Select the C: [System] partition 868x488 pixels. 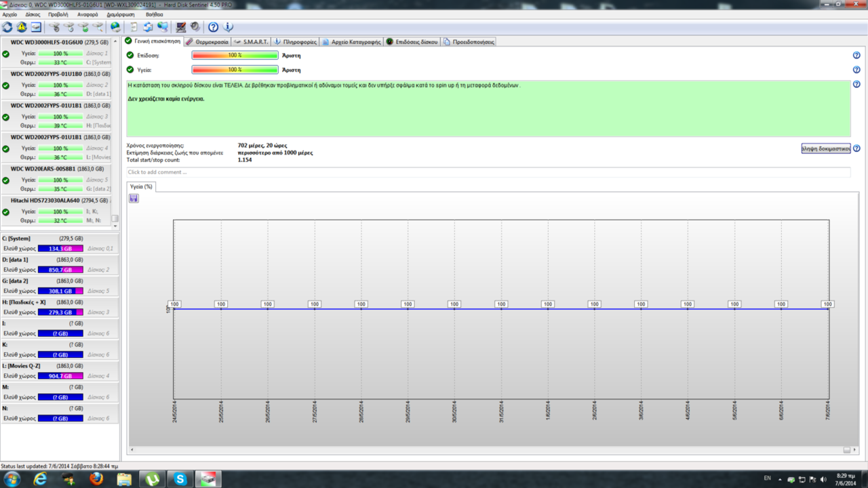[x=60, y=243]
